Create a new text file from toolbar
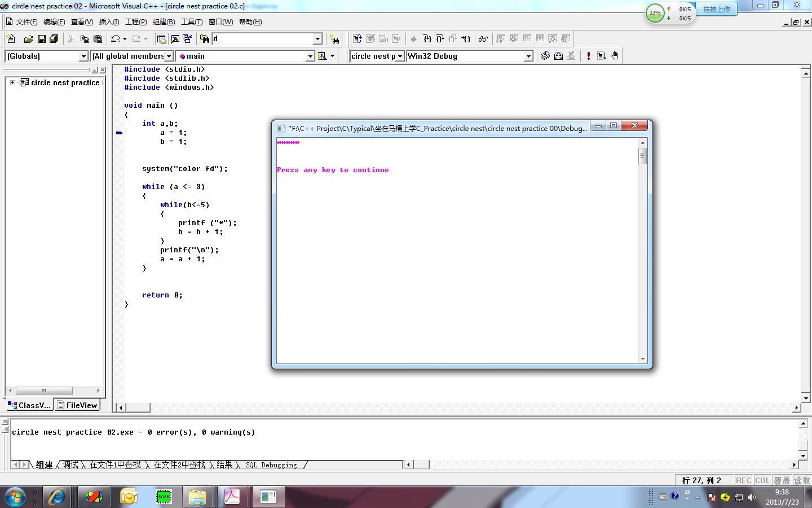 coord(11,39)
